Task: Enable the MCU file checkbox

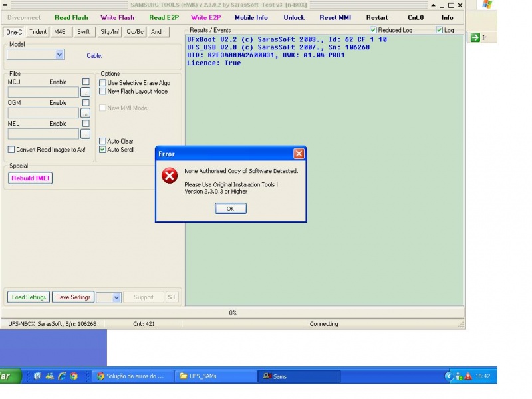Action: click(x=86, y=82)
